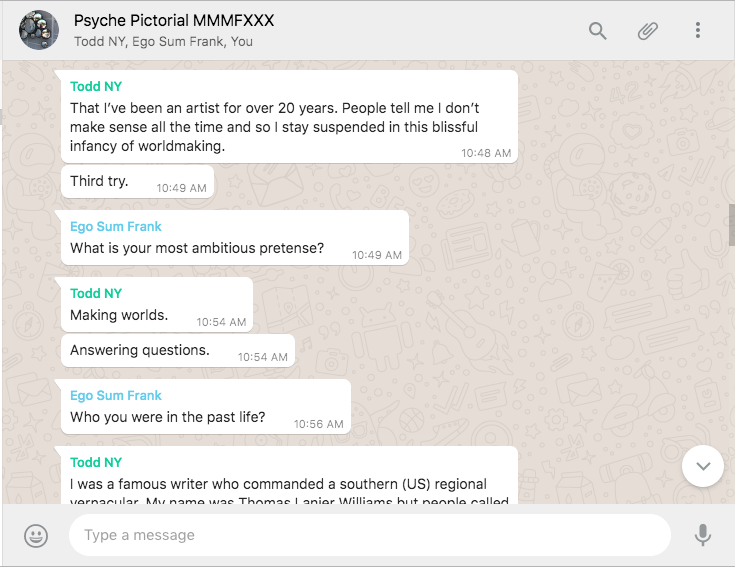The height and width of the screenshot is (567, 735).
Task: Click the microphone voice message icon
Action: click(x=703, y=535)
